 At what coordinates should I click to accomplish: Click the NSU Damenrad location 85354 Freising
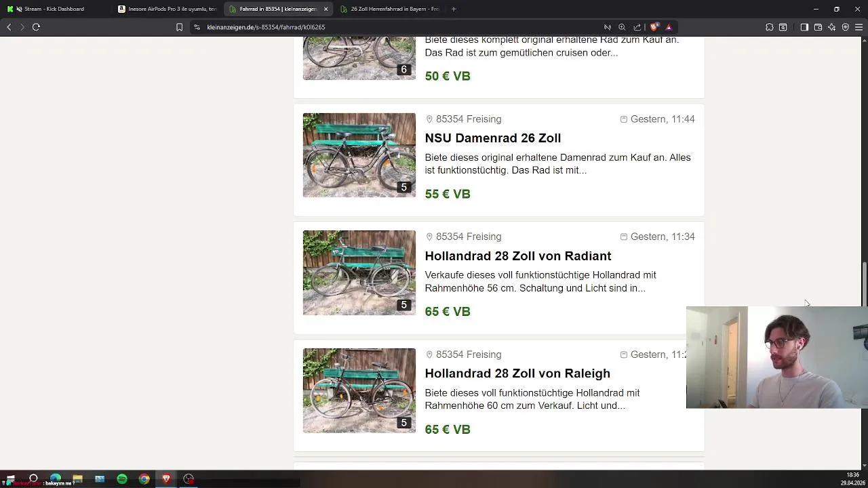coord(464,119)
